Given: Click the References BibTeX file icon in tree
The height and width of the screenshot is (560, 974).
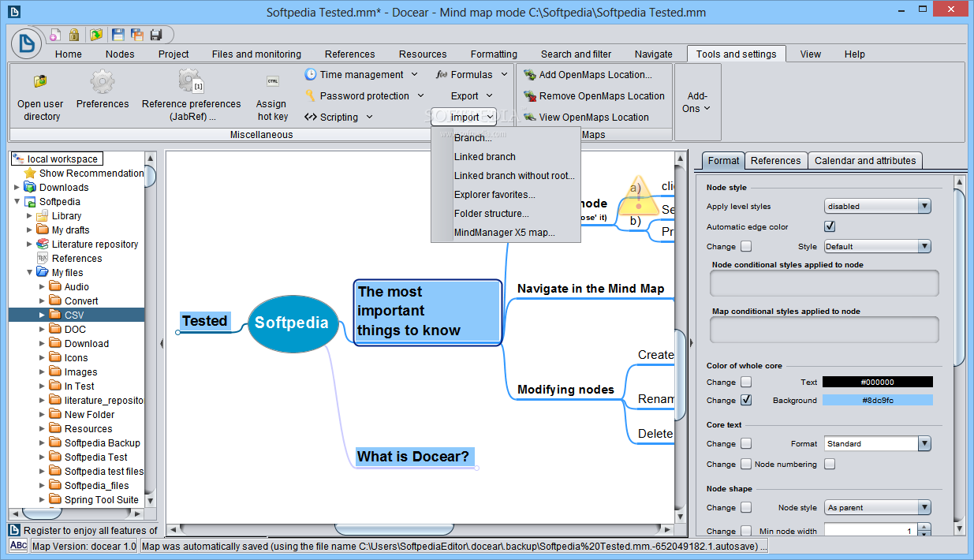Looking at the screenshot, I should (x=43, y=258).
